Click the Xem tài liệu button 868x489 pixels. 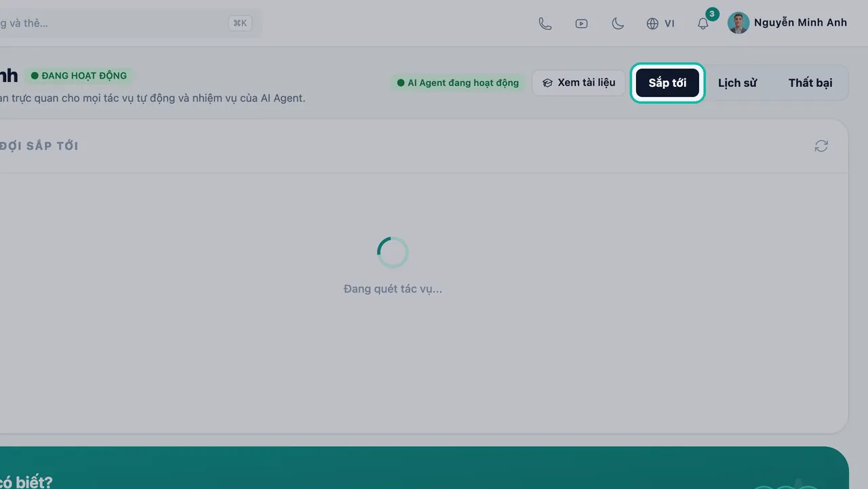[578, 83]
